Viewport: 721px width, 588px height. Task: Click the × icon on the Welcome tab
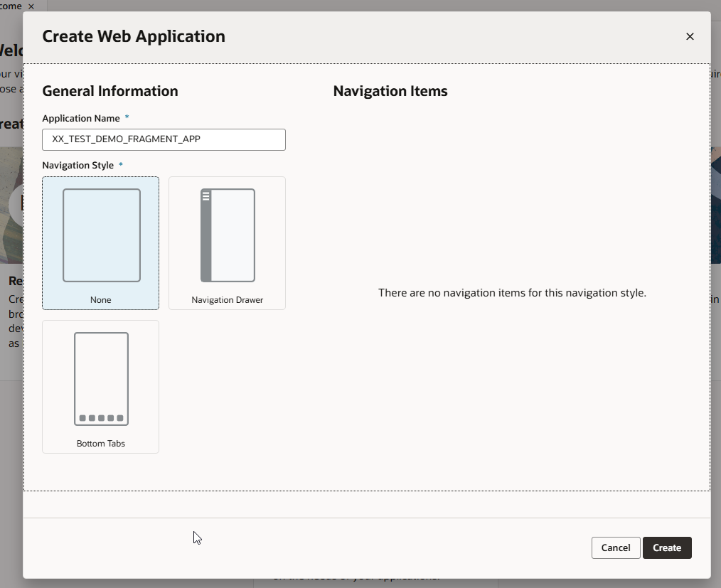[31, 6]
